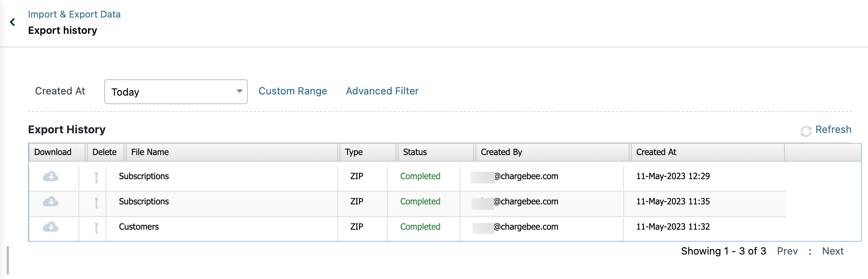
Task: Download the 11:35 Subscriptions export file
Action: coord(51,202)
